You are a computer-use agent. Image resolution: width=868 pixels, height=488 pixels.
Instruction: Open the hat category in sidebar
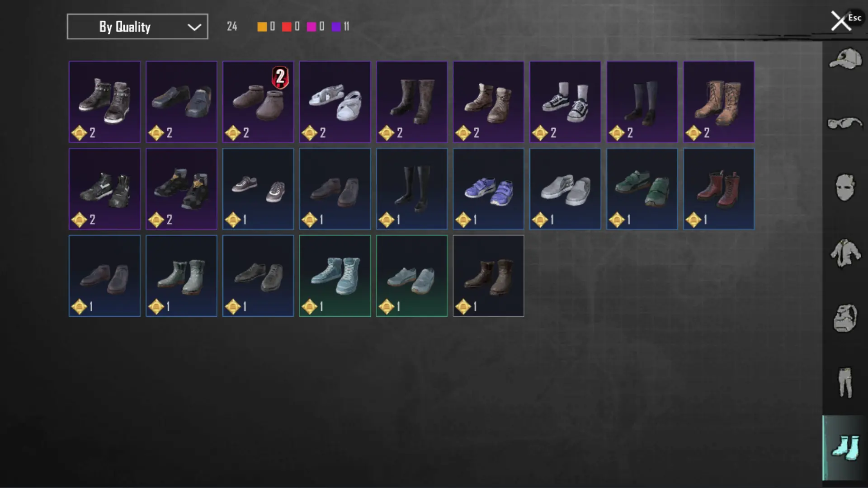pyautogui.click(x=845, y=59)
